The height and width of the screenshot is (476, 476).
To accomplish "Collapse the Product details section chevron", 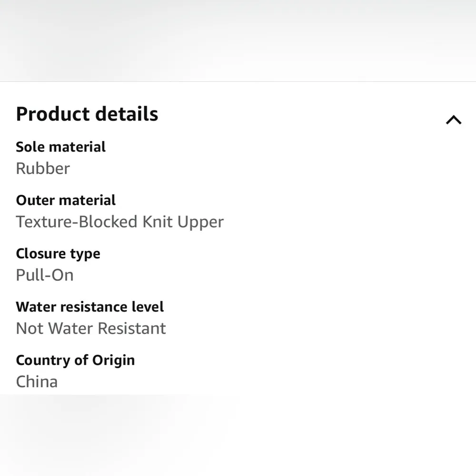I will [453, 120].
